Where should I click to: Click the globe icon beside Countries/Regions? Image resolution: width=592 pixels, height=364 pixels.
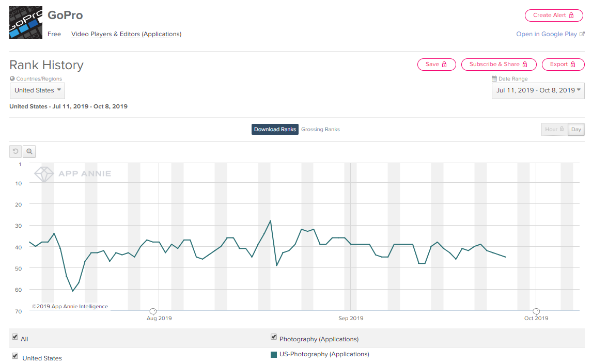tap(12, 78)
